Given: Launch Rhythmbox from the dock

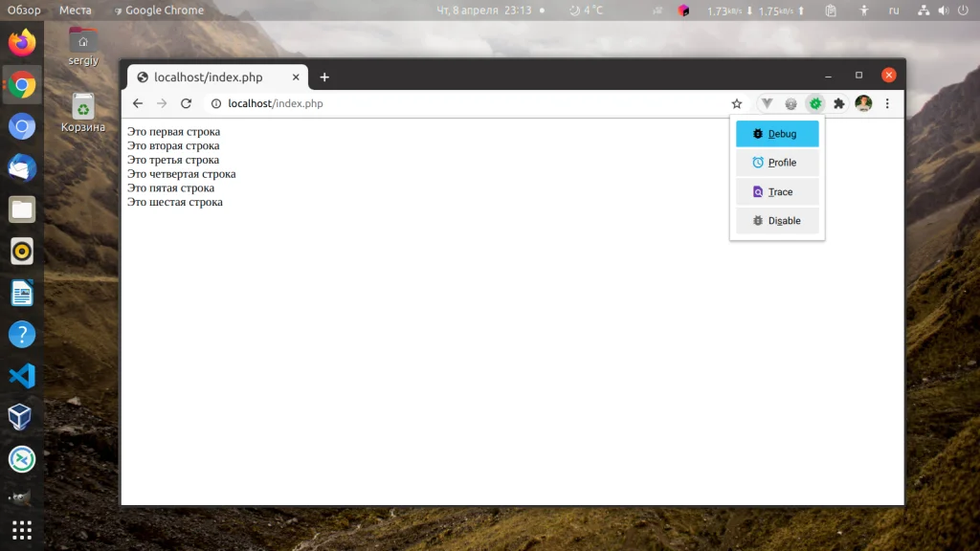Looking at the screenshot, I should 22,252.
